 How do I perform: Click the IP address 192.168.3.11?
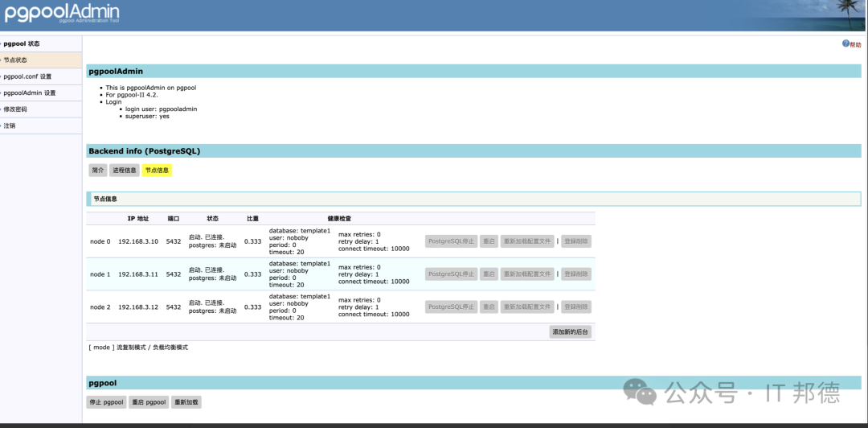click(x=138, y=274)
